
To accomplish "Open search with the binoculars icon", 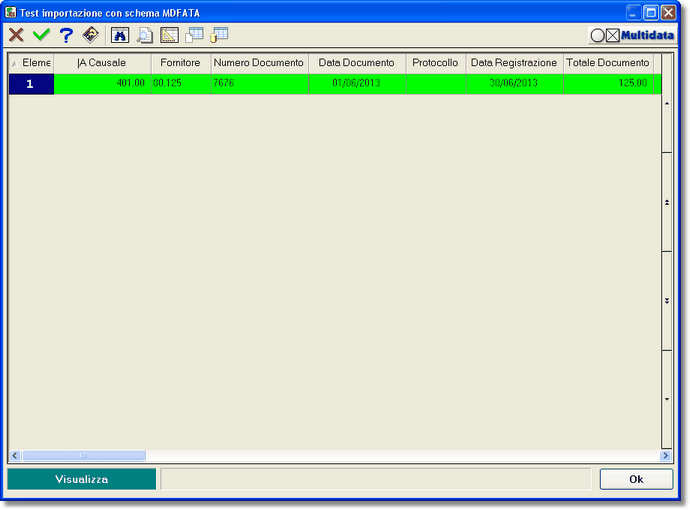I will coord(120,35).
